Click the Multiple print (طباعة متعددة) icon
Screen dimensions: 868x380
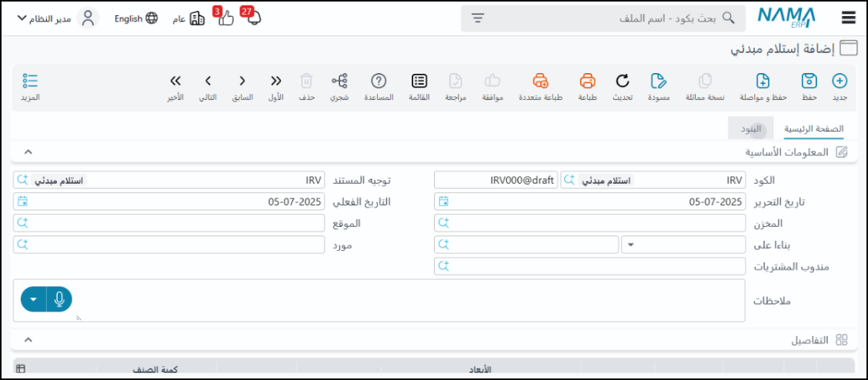541,81
